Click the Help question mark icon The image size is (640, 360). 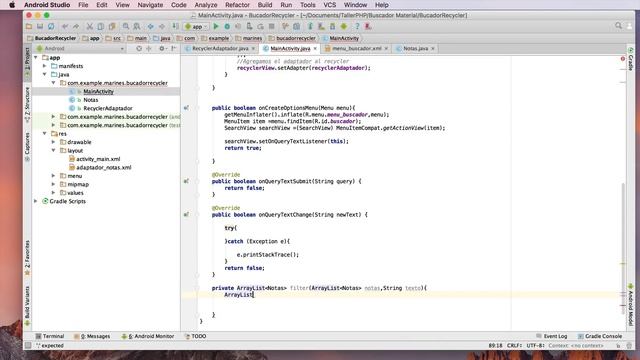pos(357,27)
